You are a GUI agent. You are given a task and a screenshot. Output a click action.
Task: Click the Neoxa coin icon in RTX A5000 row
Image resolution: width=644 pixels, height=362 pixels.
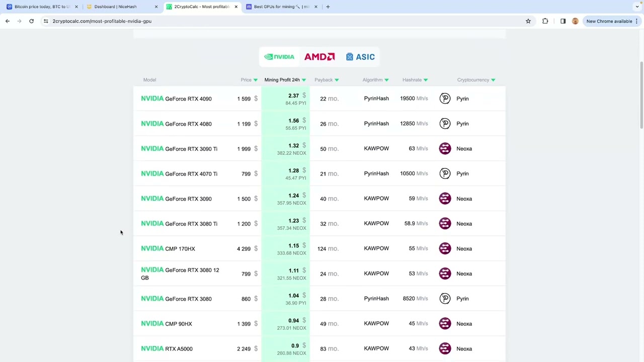point(445,348)
